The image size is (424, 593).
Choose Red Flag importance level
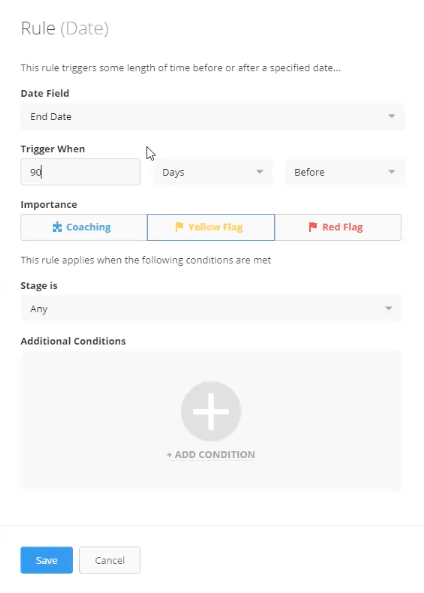click(x=338, y=227)
